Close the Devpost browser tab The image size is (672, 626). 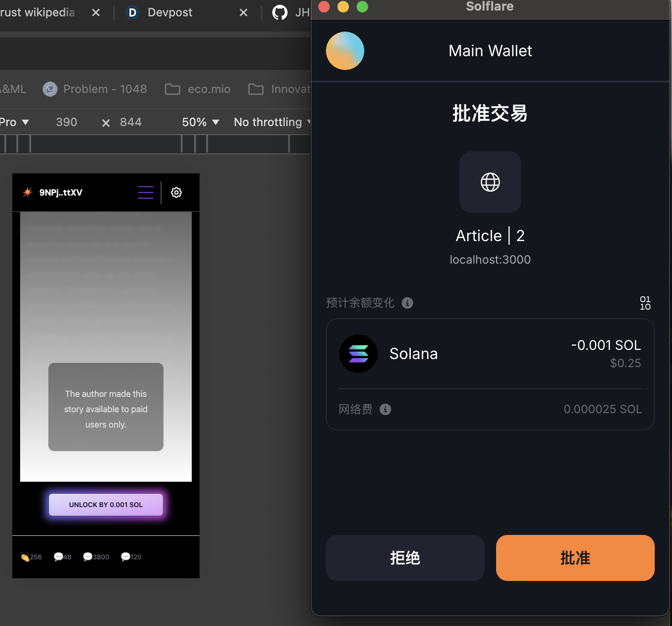[x=243, y=12]
